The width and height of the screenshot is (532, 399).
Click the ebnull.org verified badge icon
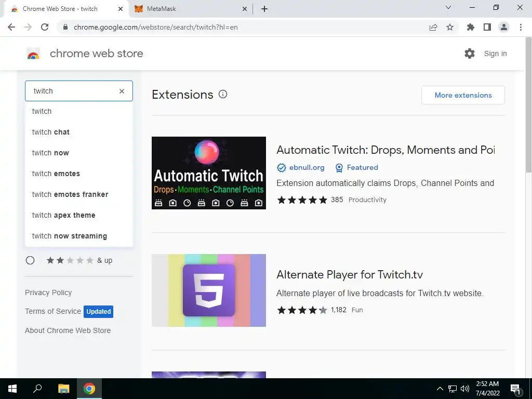281,168
